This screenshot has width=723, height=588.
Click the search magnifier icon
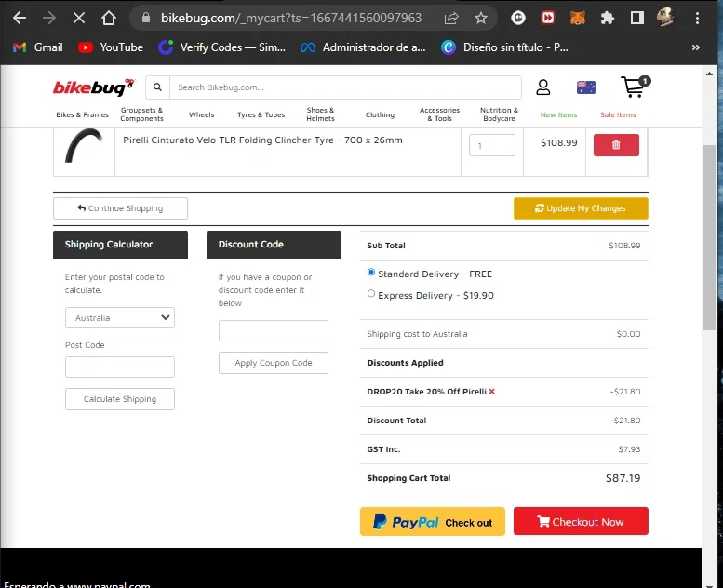(x=157, y=87)
